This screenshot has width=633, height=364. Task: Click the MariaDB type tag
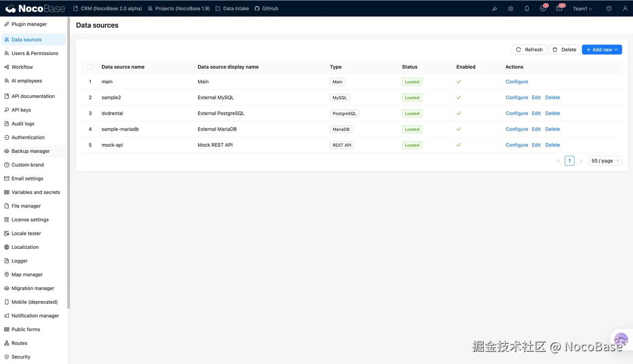click(x=341, y=129)
